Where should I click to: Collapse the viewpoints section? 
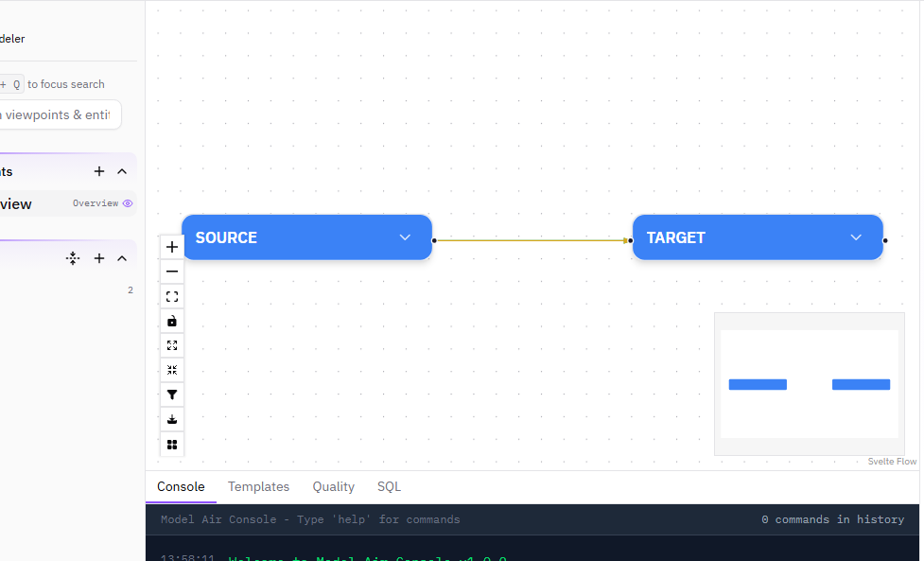tap(122, 171)
